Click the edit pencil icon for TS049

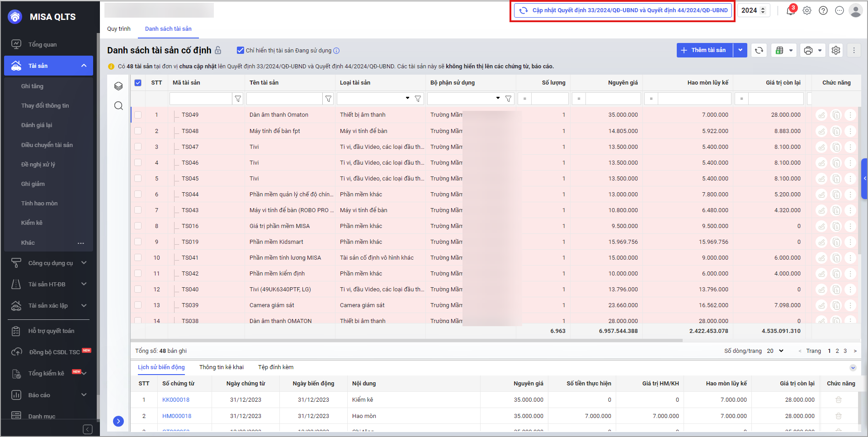pos(821,115)
